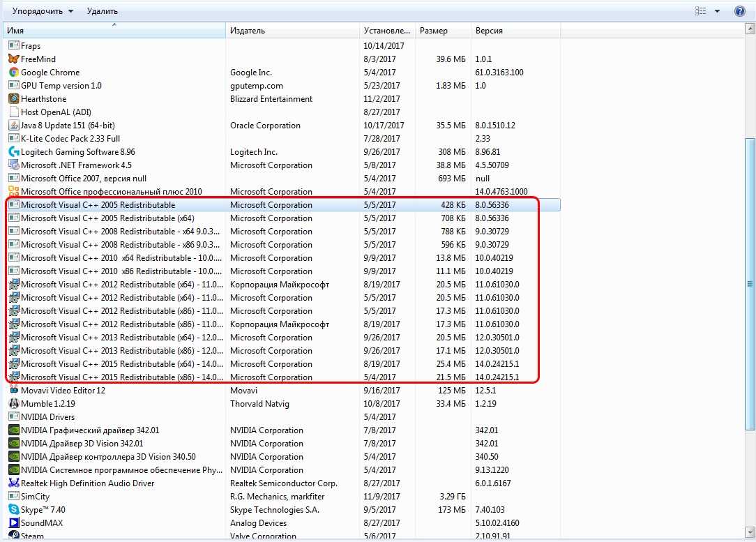Open the help question mark icon

(740, 11)
